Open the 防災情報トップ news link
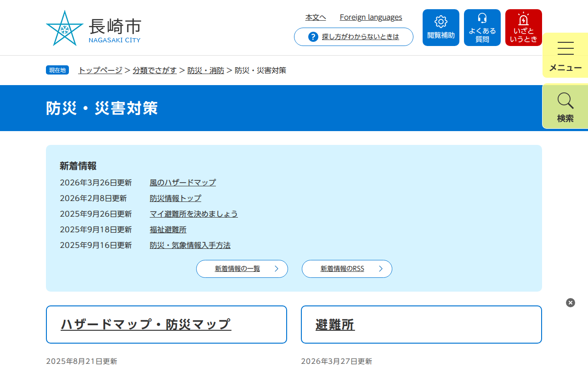Screen dimensions: 588x368 coord(175,198)
